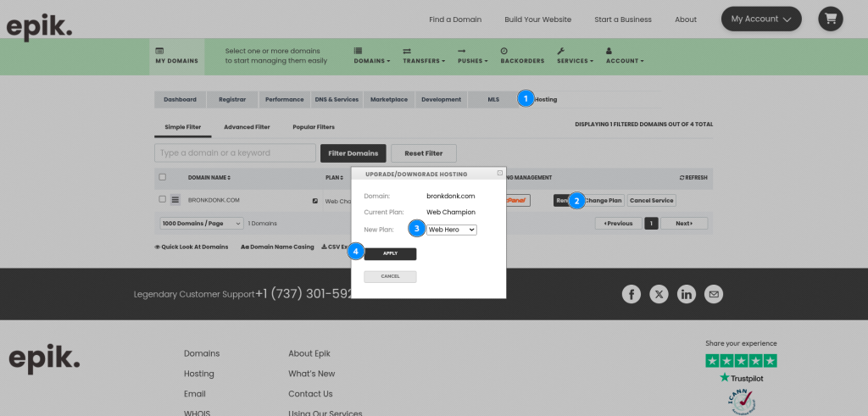Expand the Pushes menu
This screenshot has height=416, width=868.
473,56
